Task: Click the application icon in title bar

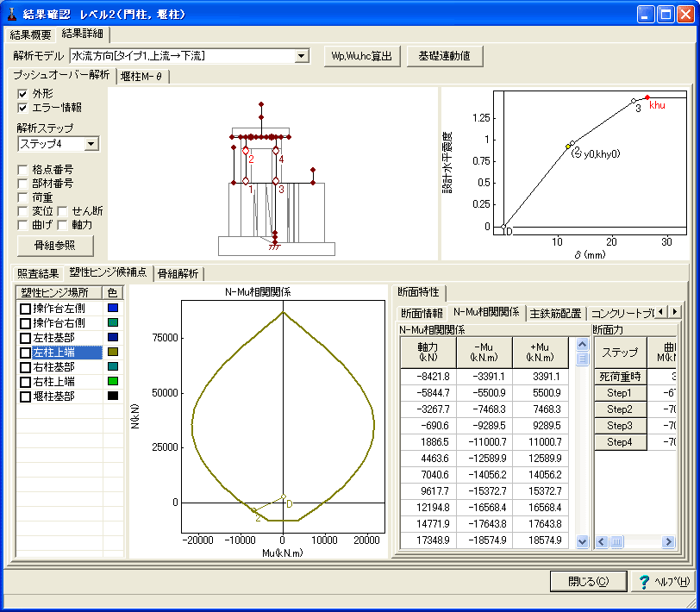Action: pyautogui.click(x=11, y=14)
